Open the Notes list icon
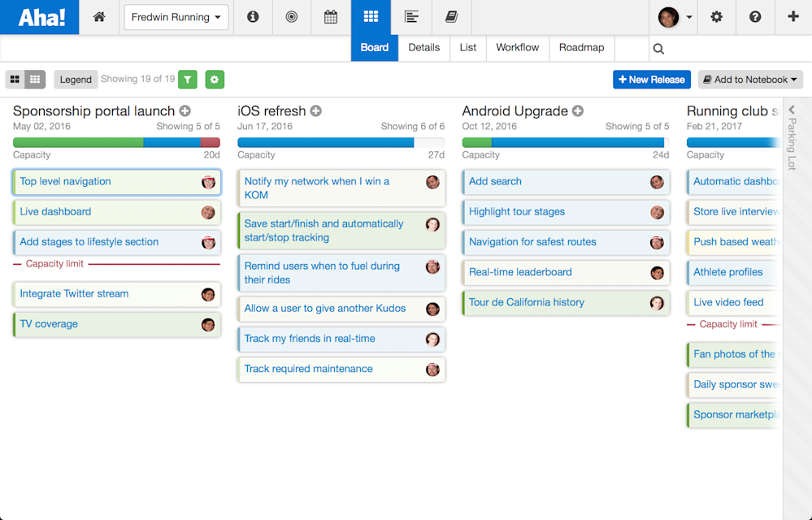812x520 pixels. pyautogui.click(x=411, y=17)
